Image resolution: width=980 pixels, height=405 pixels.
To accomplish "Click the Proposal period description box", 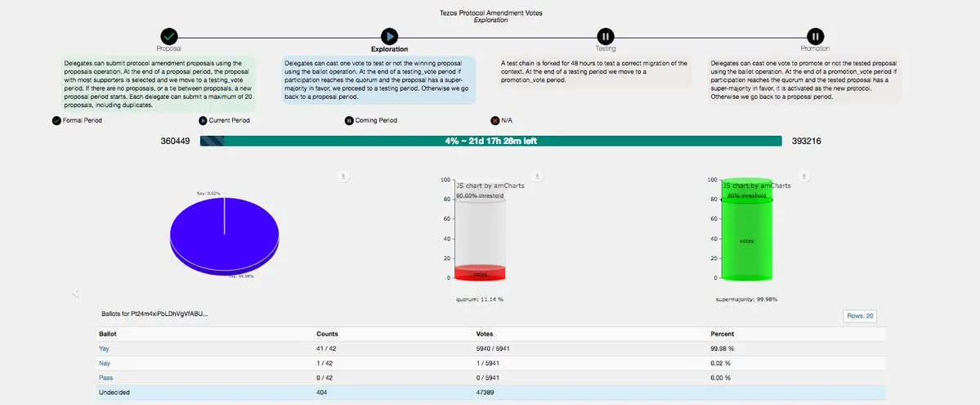I will [x=158, y=84].
